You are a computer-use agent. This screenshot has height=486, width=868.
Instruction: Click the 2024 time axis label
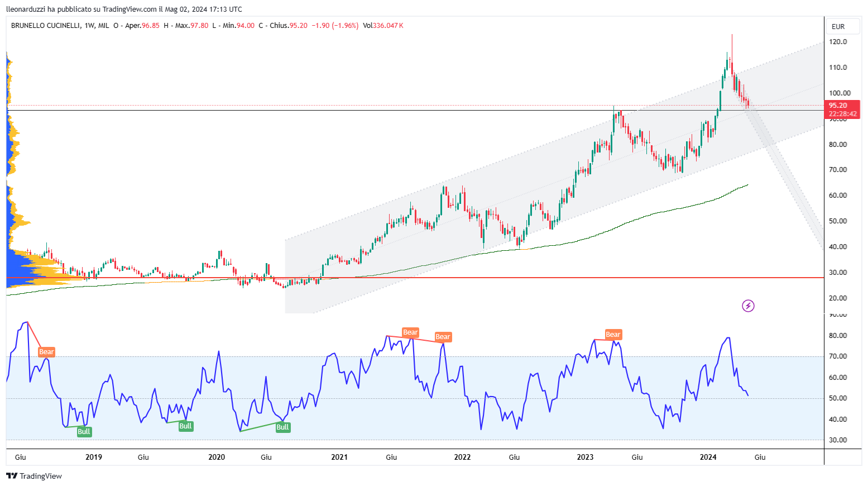[708, 457]
